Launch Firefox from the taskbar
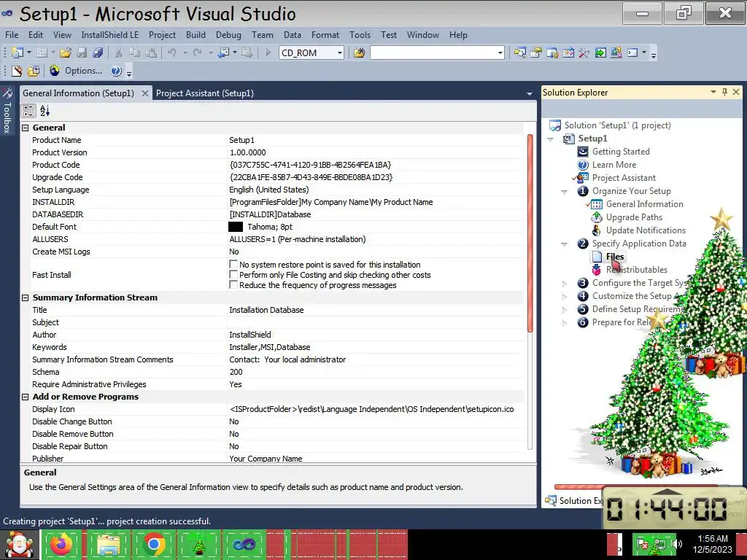The image size is (747, 560). tap(62, 544)
